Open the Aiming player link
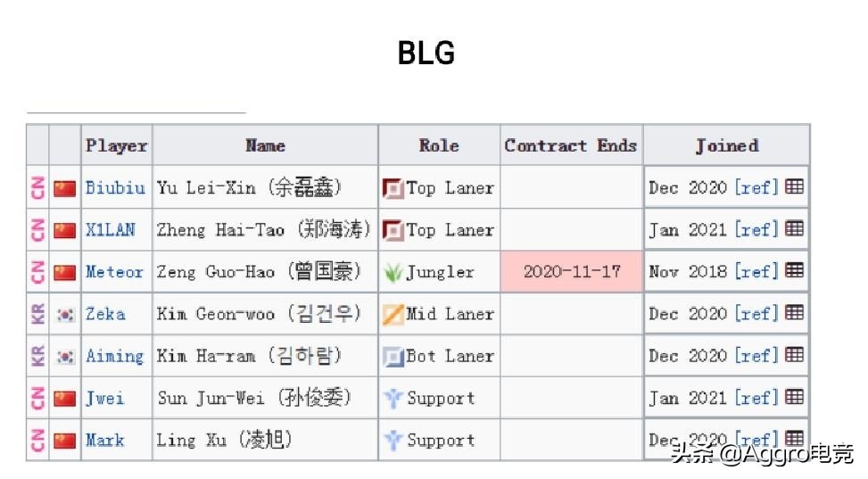868x479 pixels. coord(114,356)
